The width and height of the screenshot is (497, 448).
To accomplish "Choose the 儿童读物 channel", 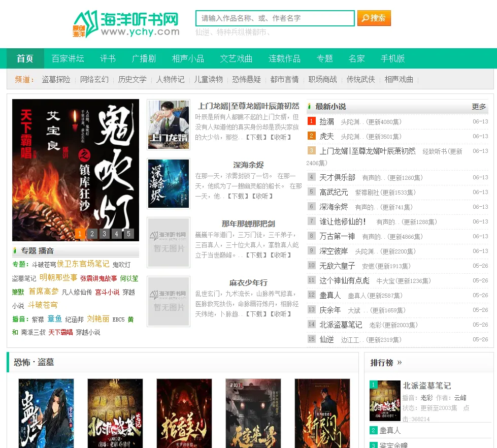I will click(208, 79).
